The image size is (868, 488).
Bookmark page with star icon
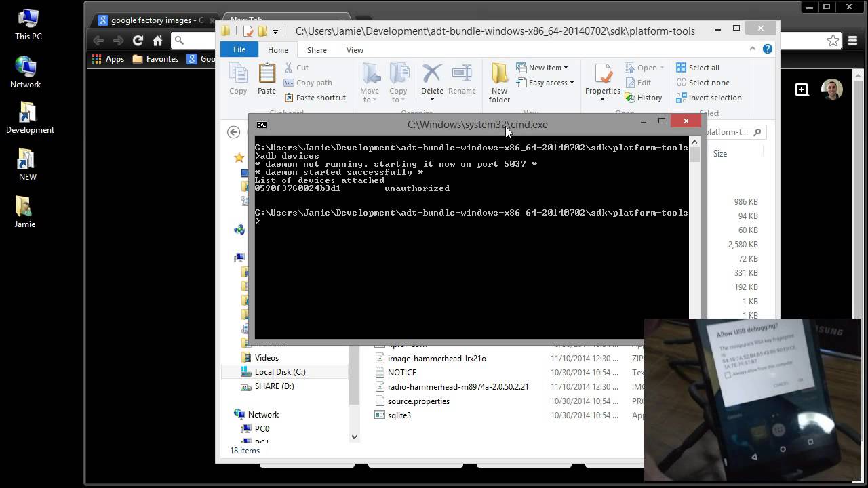coord(833,41)
